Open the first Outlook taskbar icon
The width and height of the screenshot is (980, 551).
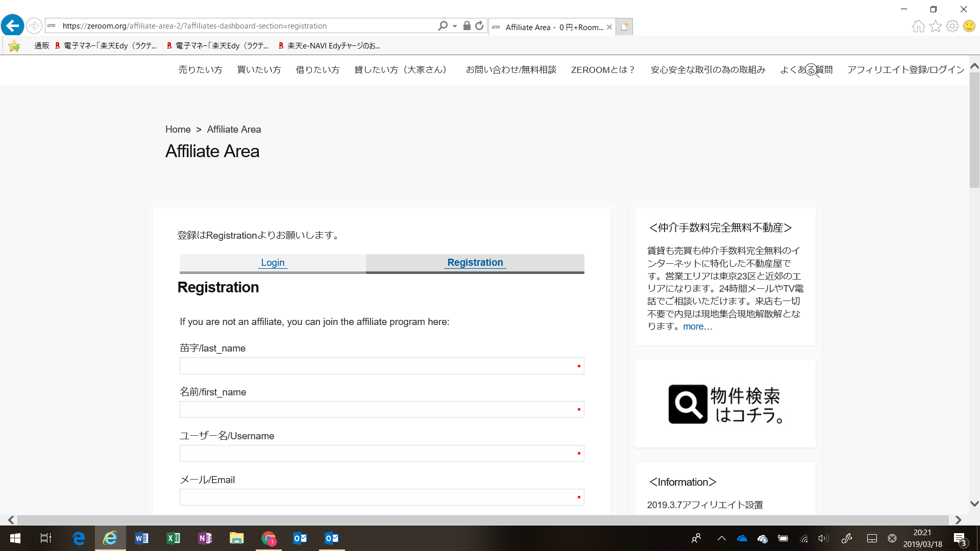[x=300, y=538]
